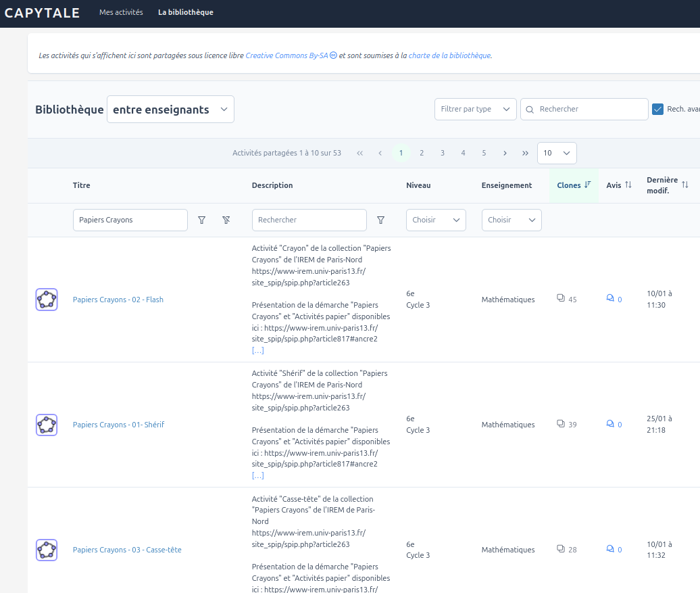
Task: Expand description [...] for 02 - Flash row
Action: pyautogui.click(x=257, y=350)
